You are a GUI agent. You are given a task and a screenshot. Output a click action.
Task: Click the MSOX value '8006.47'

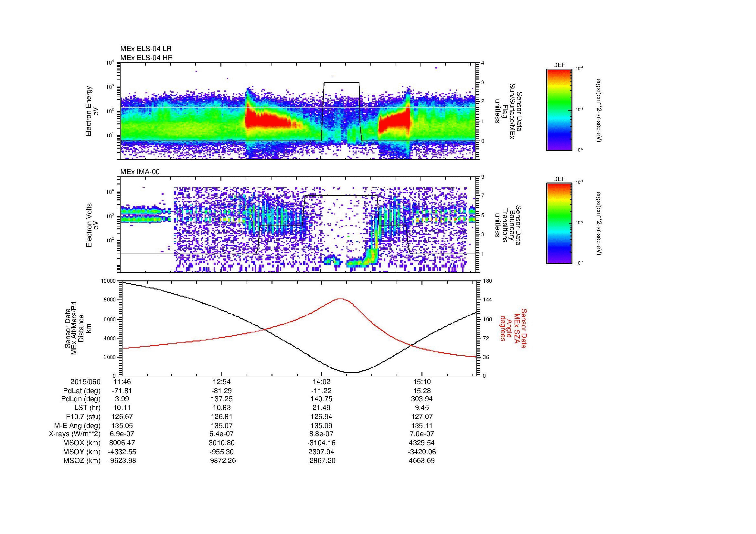122,443
